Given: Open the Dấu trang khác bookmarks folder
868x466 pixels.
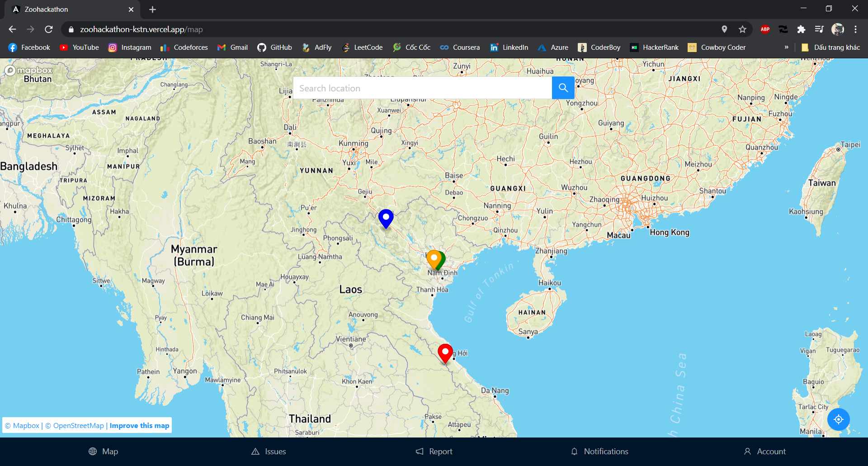Looking at the screenshot, I should [x=830, y=48].
